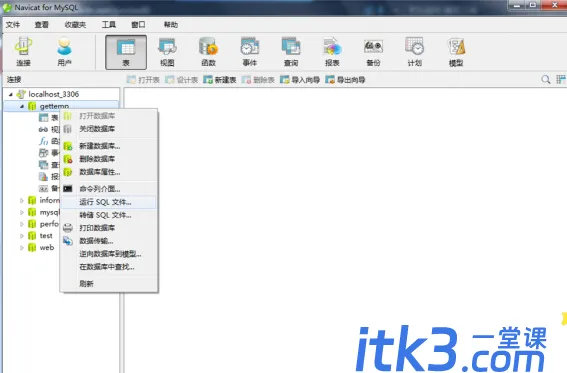Choose 刷新 (Refresh) from context menu
The height and width of the screenshot is (373, 567).
(109, 284)
